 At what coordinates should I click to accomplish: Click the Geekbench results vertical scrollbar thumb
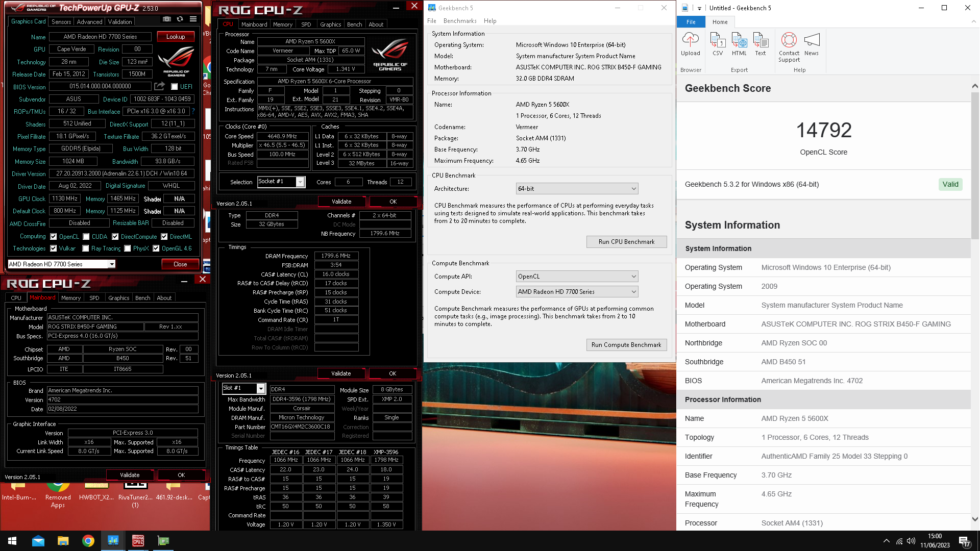pos(974,166)
